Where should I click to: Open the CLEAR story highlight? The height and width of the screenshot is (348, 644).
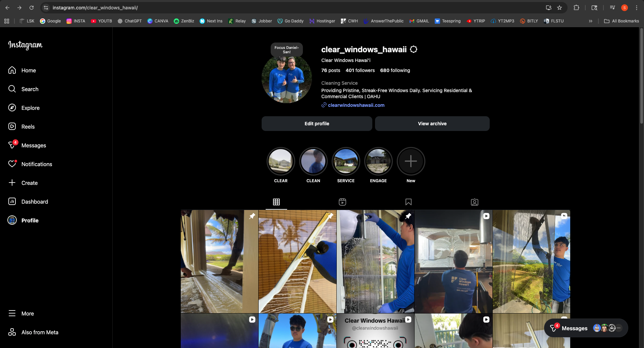pyautogui.click(x=281, y=161)
